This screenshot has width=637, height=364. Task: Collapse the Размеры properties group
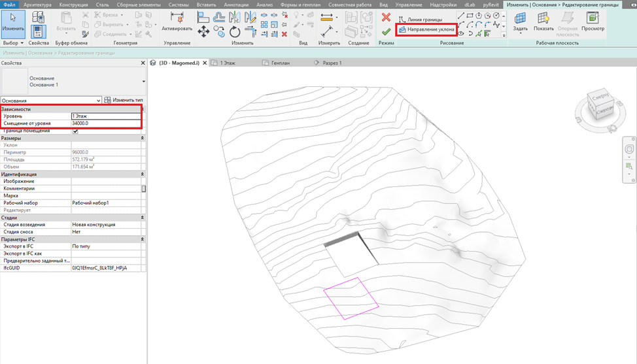(x=143, y=138)
